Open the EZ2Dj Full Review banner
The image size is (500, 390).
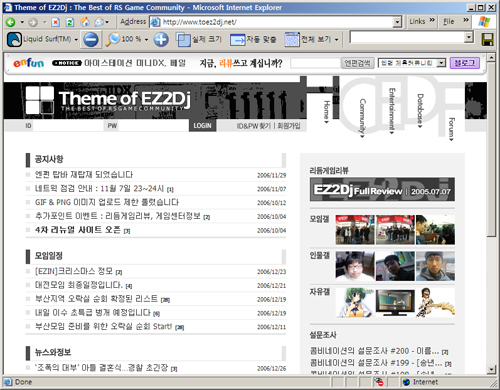382,189
